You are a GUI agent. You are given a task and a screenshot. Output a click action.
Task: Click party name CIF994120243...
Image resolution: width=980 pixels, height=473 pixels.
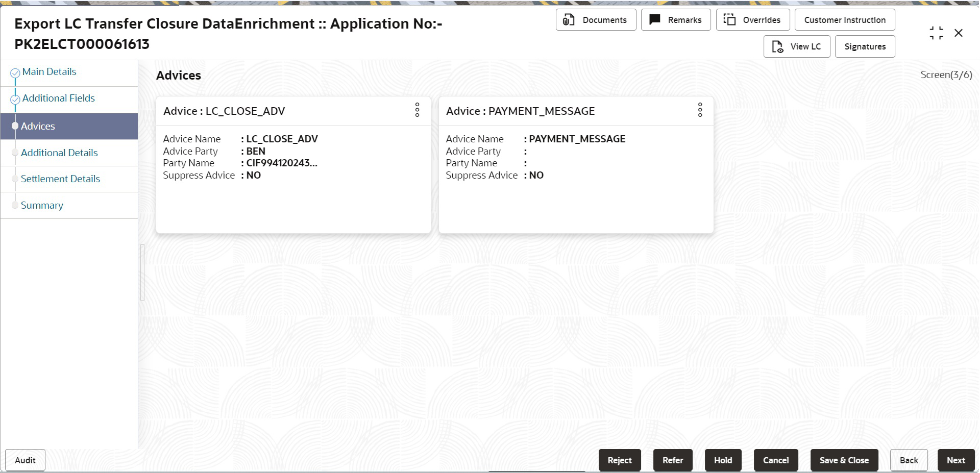click(x=282, y=163)
